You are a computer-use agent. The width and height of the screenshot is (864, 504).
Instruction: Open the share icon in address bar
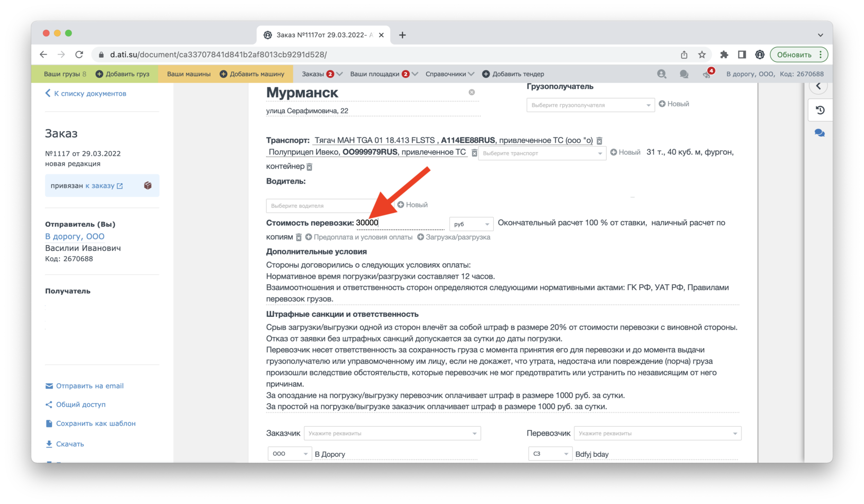(x=684, y=55)
